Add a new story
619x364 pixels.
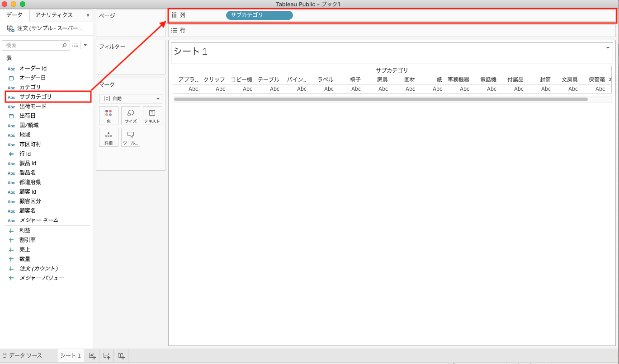pyautogui.click(x=121, y=356)
